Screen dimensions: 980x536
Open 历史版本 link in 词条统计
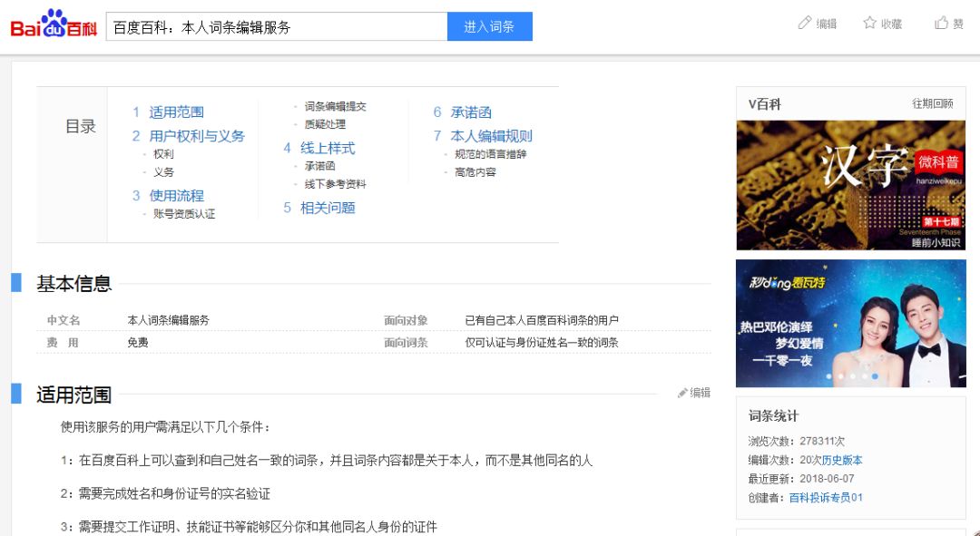click(x=842, y=461)
